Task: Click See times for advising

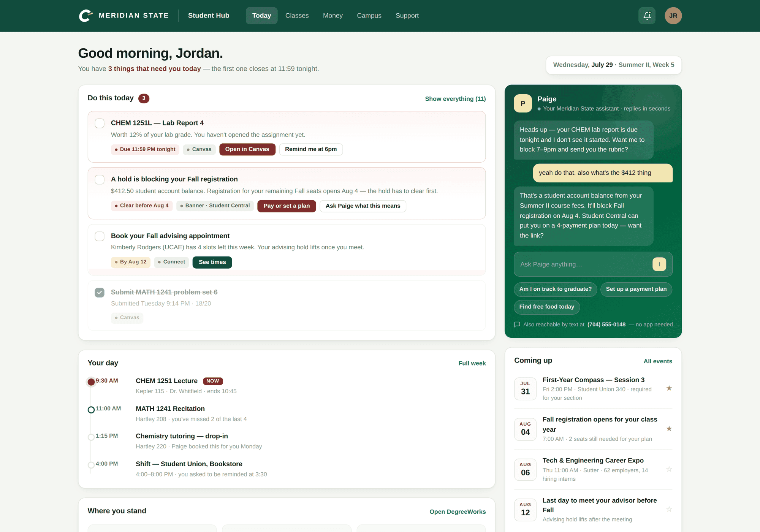Action: (x=212, y=262)
